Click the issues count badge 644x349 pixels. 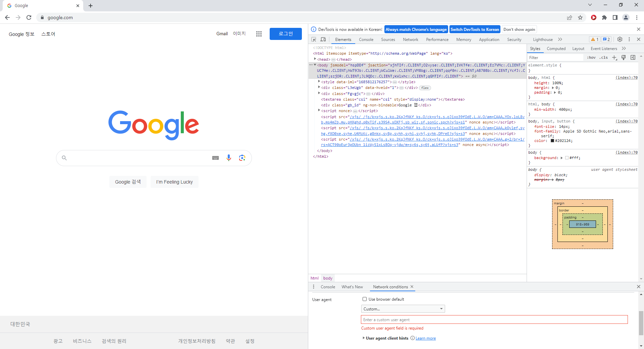point(606,39)
